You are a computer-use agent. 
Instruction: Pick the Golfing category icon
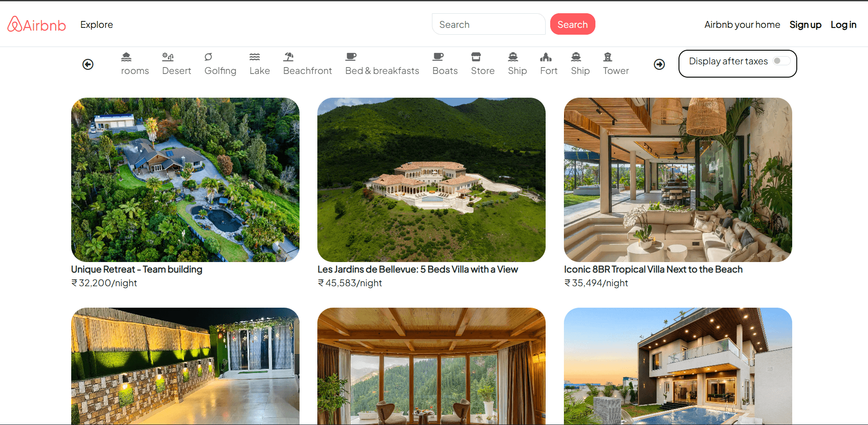(208, 57)
